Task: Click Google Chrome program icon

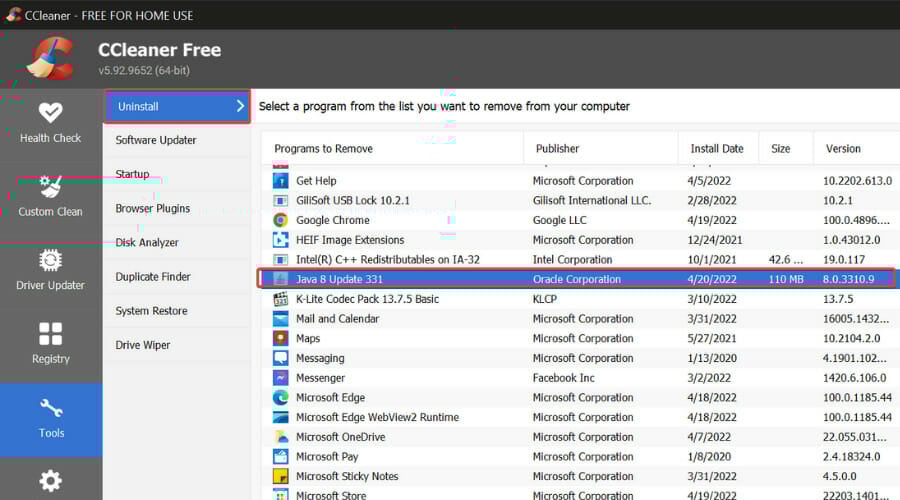Action: (x=280, y=220)
